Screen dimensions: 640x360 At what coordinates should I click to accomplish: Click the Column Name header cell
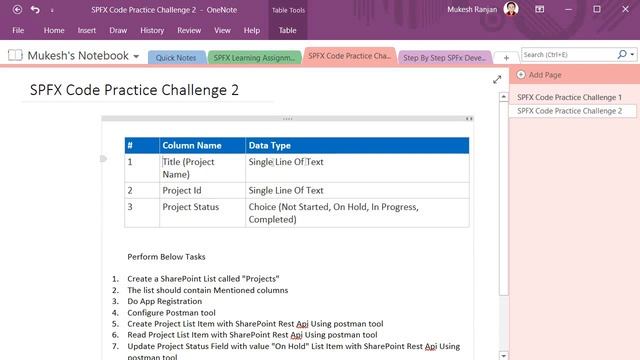[x=202, y=145]
